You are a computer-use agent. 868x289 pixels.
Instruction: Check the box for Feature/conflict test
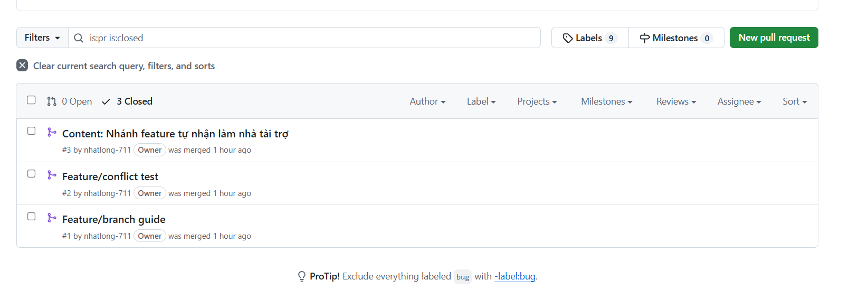tap(31, 173)
